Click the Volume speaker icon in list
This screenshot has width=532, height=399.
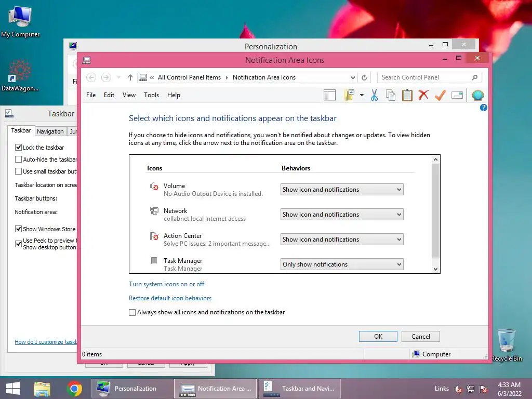click(154, 186)
